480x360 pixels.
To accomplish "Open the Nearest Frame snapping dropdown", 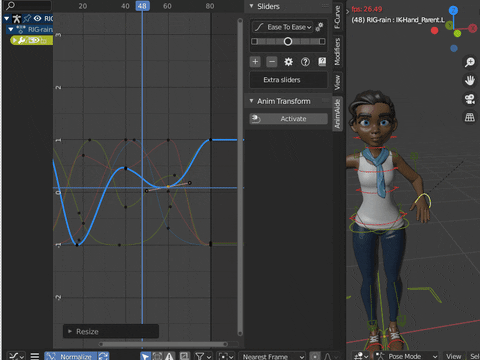I will [x=272, y=356].
